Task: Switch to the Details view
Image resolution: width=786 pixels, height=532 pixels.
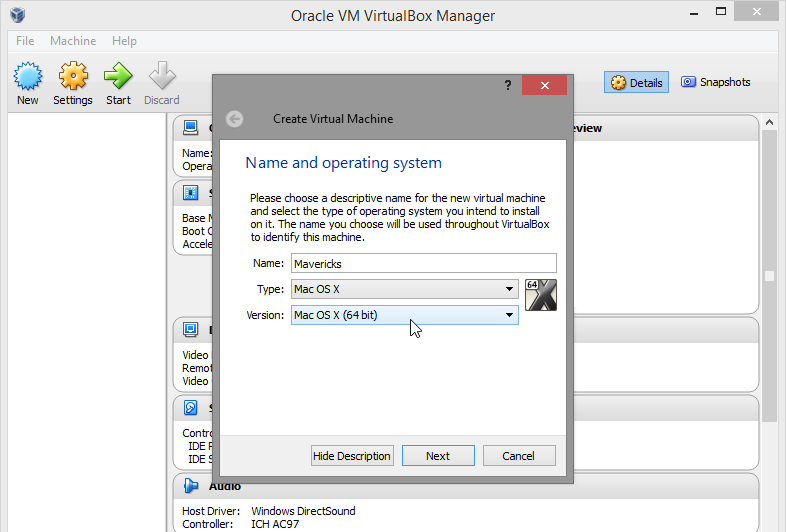Action: 636,82
